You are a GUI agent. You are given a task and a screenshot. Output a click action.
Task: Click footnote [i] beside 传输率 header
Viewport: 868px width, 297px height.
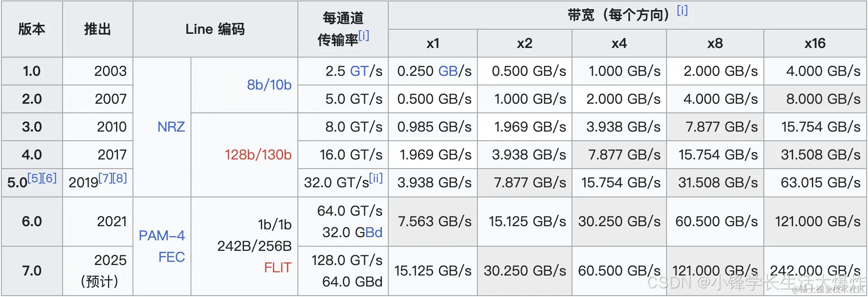364,36
